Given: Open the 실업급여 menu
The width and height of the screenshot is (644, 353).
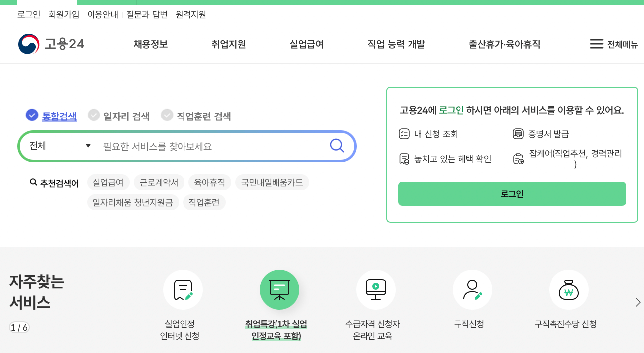Looking at the screenshot, I should (306, 44).
